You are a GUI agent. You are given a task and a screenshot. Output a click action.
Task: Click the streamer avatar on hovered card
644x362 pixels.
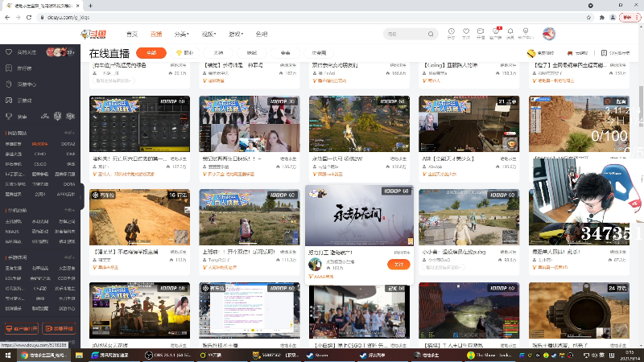[315, 265]
